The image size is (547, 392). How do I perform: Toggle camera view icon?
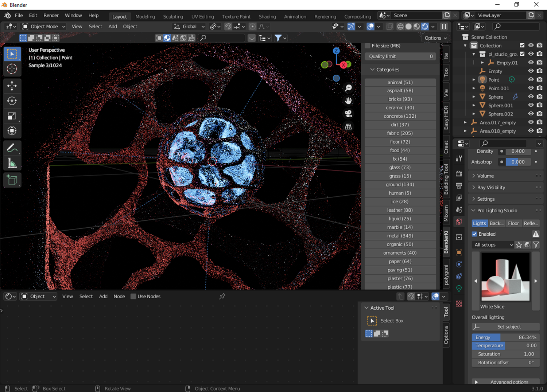click(x=348, y=114)
